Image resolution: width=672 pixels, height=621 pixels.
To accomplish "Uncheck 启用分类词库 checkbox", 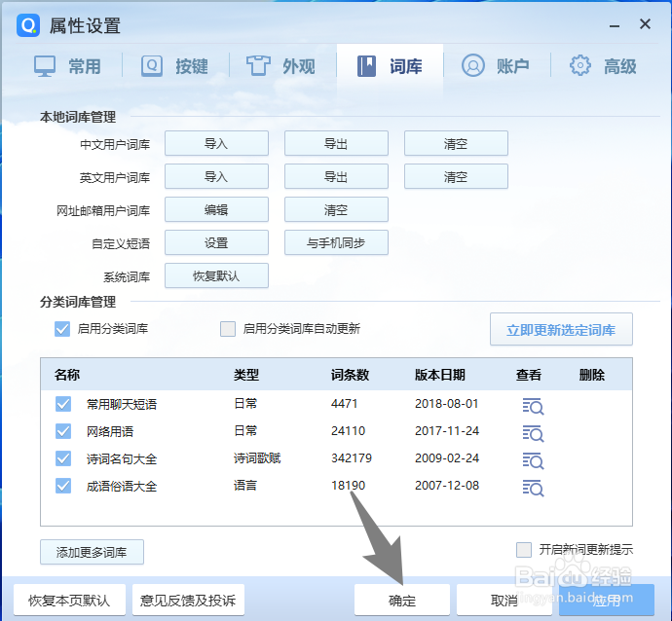I will point(62,329).
